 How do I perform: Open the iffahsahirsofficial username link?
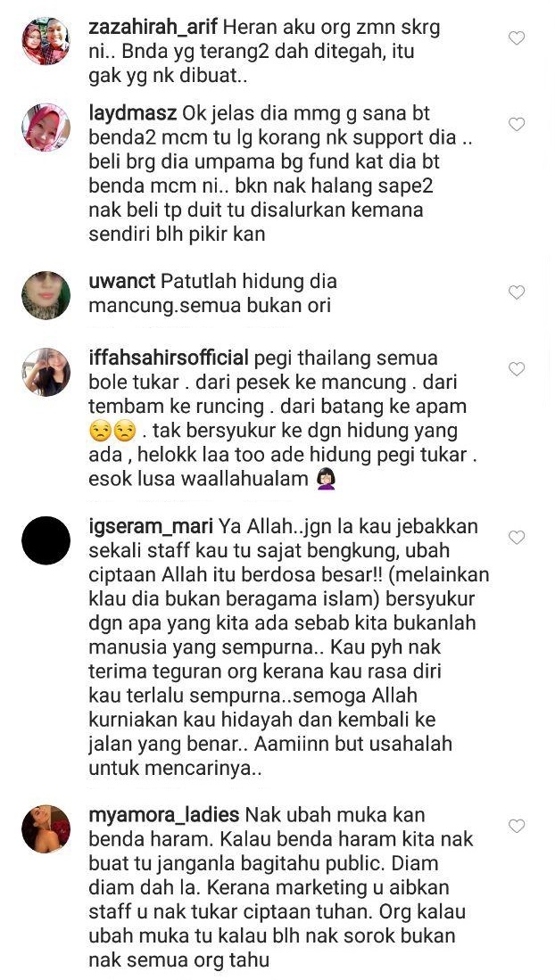click(x=169, y=358)
